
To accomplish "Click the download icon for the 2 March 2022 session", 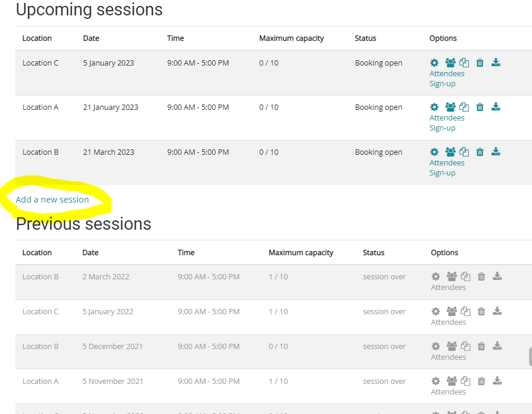I will coord(497,276).
